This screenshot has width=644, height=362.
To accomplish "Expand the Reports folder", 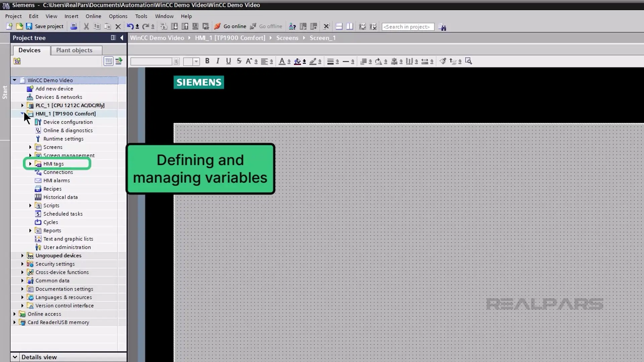I will pos(30,231).
